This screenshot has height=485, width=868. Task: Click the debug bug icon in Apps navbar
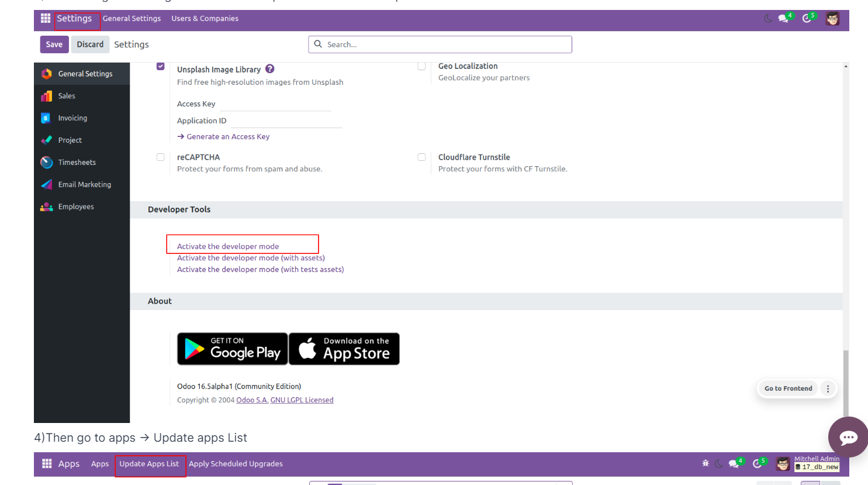click(706, 463)
